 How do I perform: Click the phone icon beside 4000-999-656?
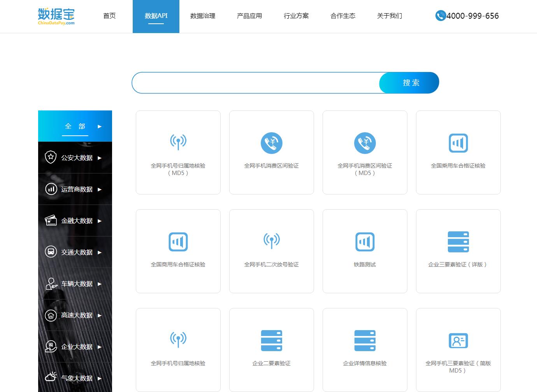coord(440,16)
